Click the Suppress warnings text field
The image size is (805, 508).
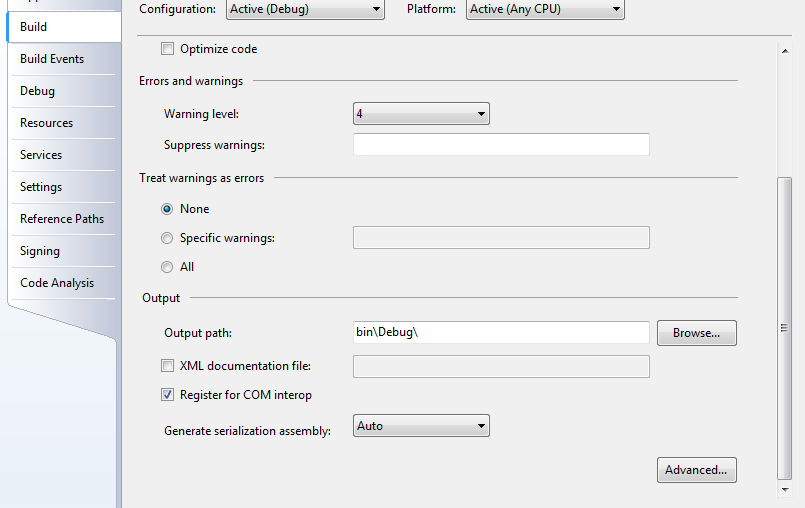pyautogui.click(x=501, y=144)
